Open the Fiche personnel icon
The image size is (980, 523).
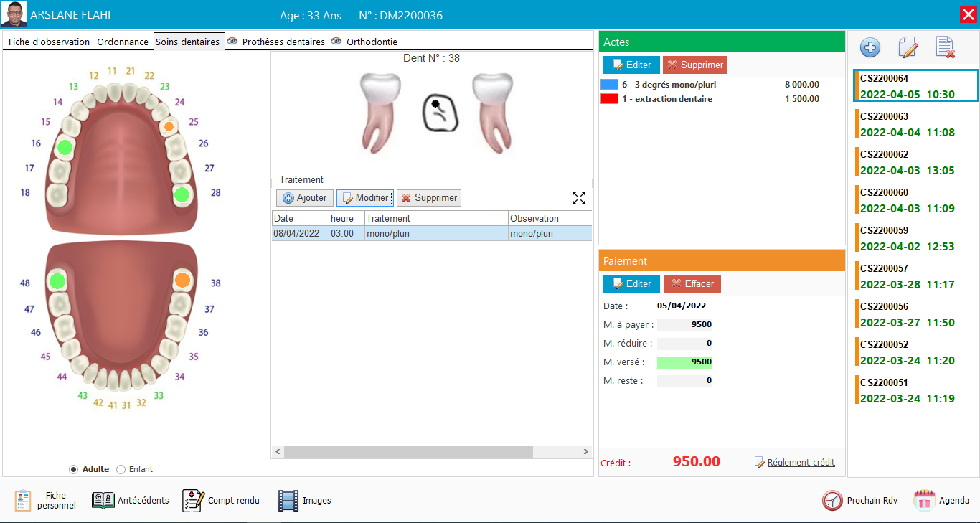pyautogui.click(x=23, y=501)
